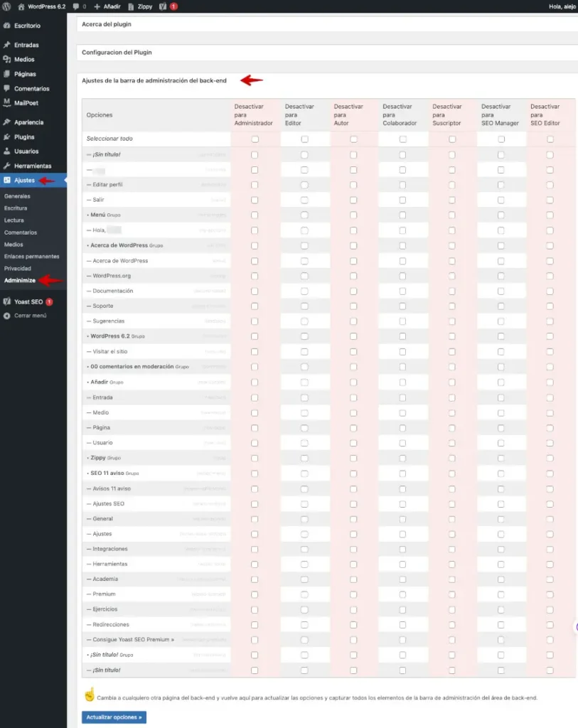Image resolution: width=578 pixels, height=728 pixels.
Task: Click the Yoast SEO icon in sidebar
Action: (x=6, y=301)
